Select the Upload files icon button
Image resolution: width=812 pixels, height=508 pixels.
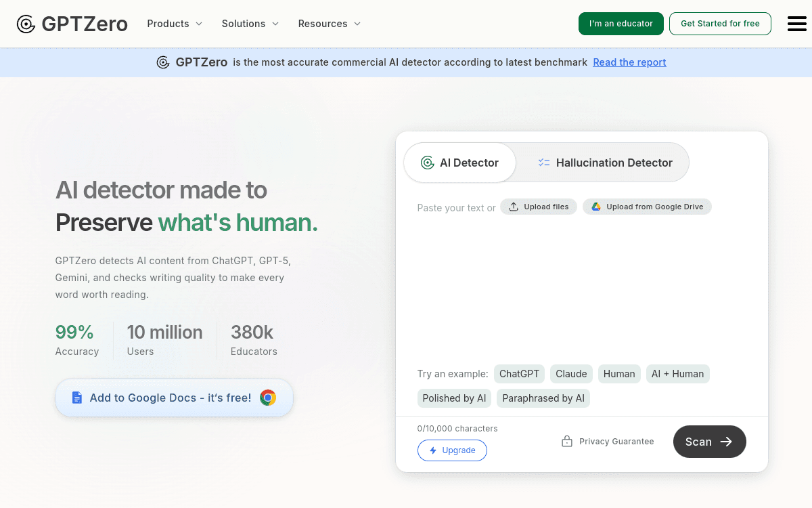tap(514, 206)
